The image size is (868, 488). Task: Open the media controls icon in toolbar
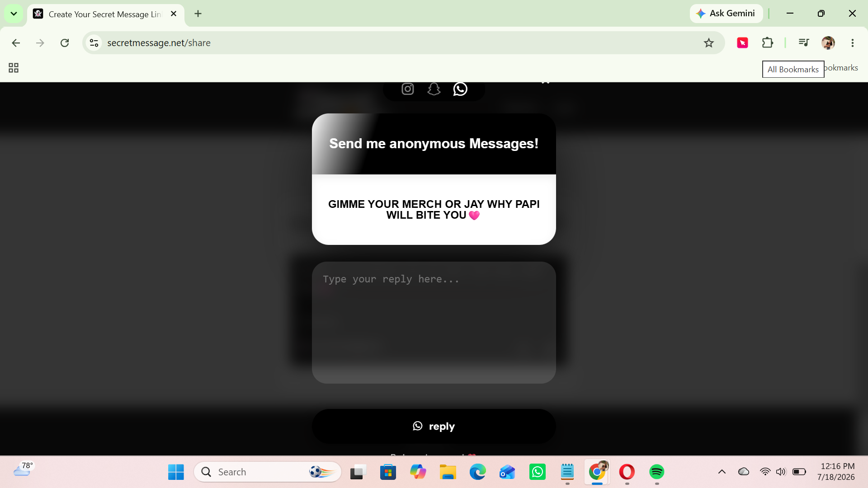coord(803,43)
